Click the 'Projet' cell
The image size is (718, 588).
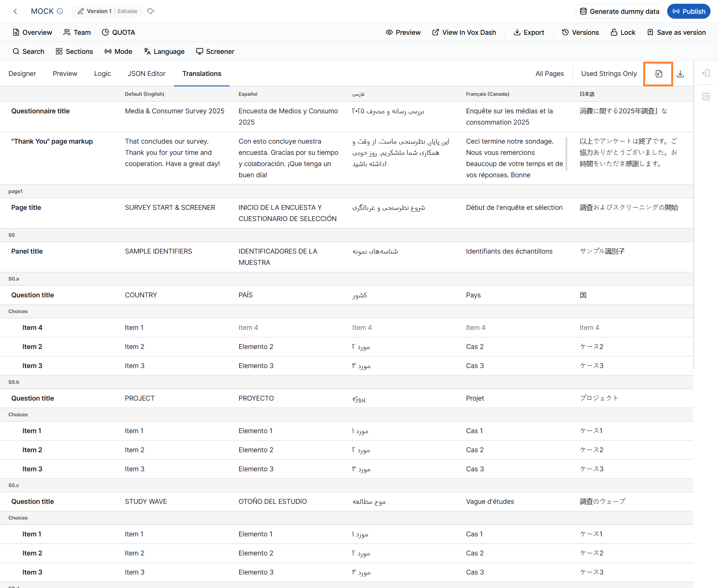point(475,398)
